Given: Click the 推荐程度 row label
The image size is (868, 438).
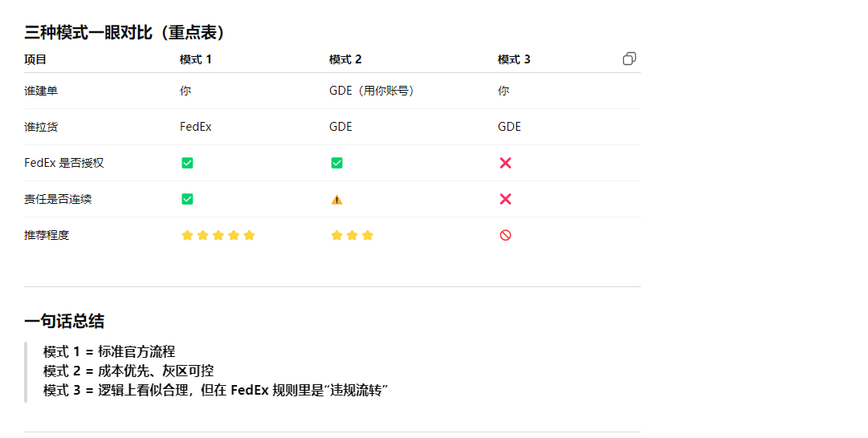Looking at the screenshot, I should tap(47, 235).
